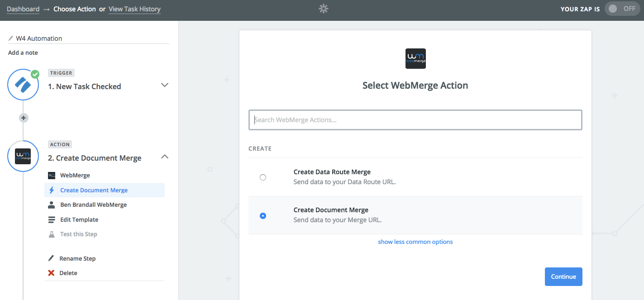Click show less common options link
644x300 pixels.
(x=415, y=242)
